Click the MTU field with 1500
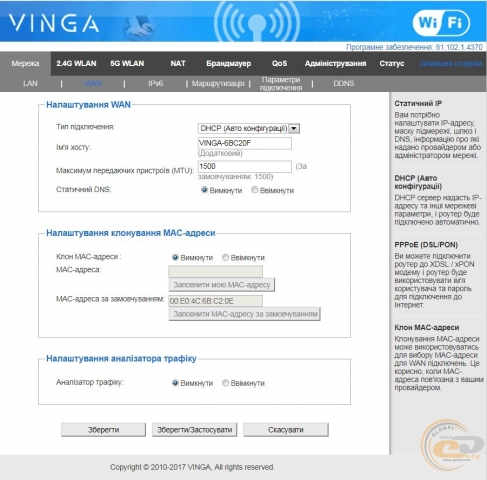Viewport: 487px width, 480px height. (x=245, y=166)
